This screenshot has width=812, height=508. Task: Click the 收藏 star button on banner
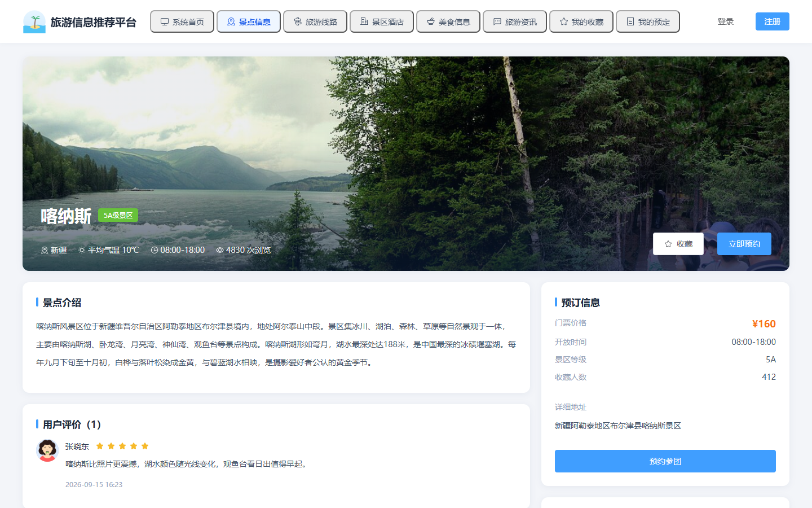678,244
